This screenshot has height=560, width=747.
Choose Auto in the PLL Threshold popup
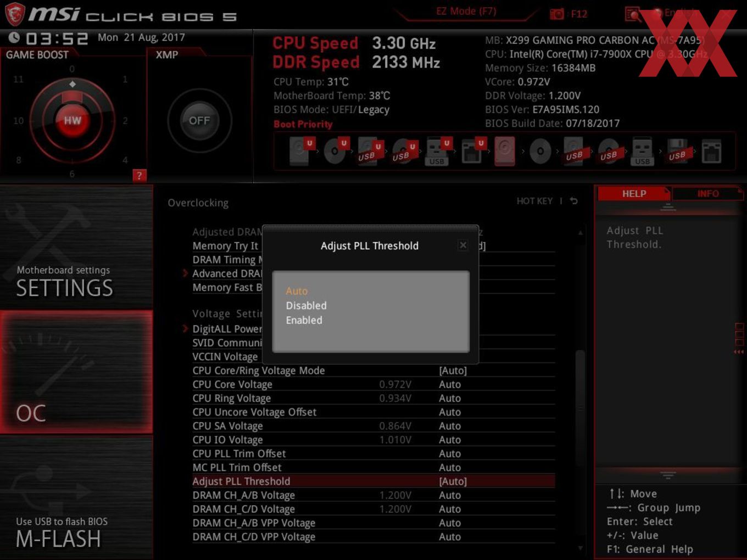tap(297, 291)
